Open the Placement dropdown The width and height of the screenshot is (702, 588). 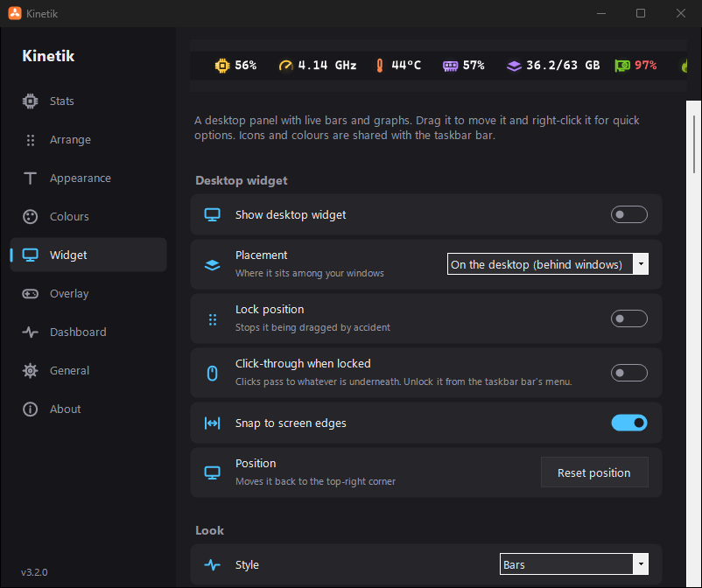pos(548,264)
